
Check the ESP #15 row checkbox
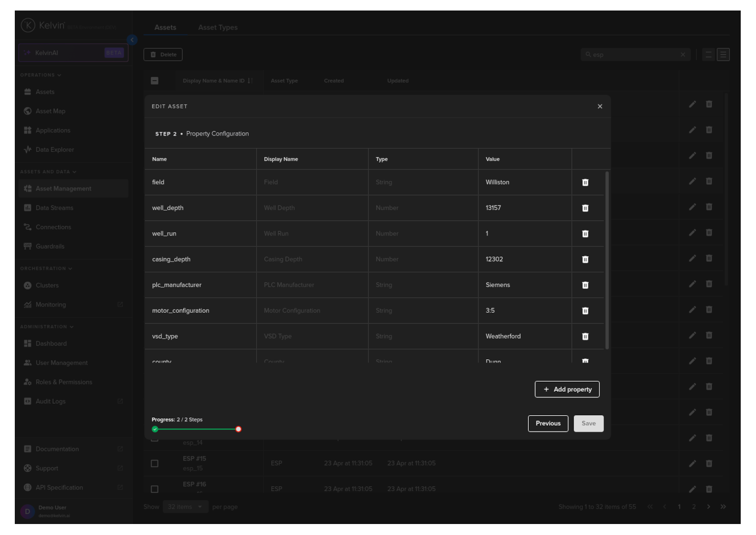pyautogui.click(x=155, y=463)
